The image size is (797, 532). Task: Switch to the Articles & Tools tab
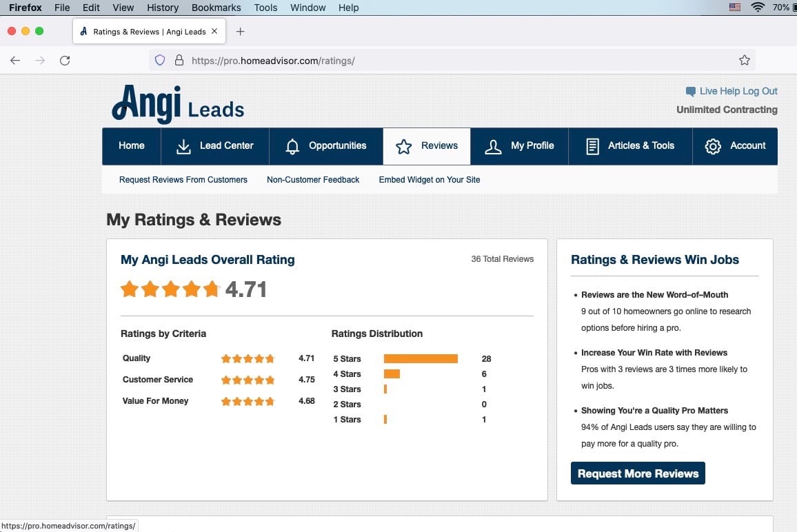tap(630, 146)
